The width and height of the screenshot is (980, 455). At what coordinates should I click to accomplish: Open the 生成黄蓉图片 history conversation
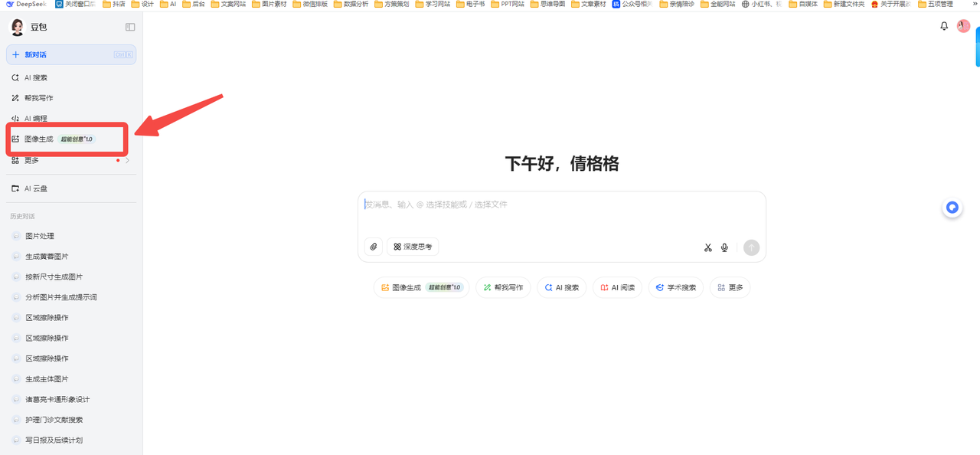(70, 257)
